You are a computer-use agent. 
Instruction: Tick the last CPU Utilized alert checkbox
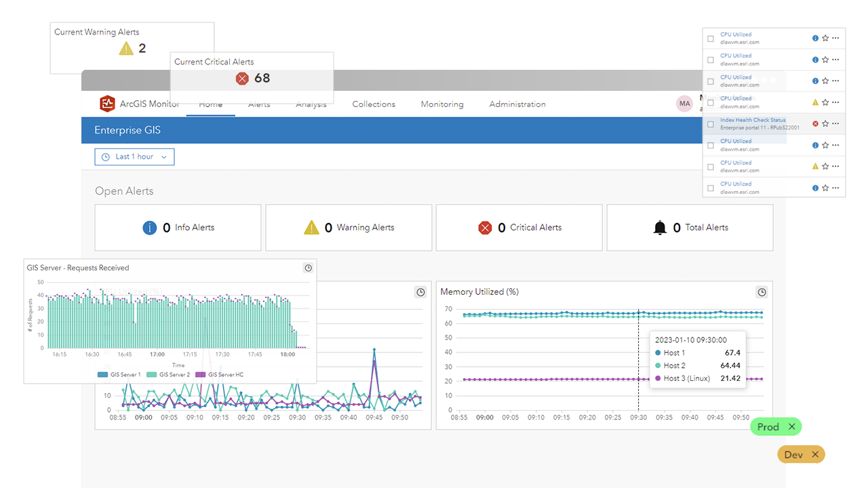[x=711, y=188]
